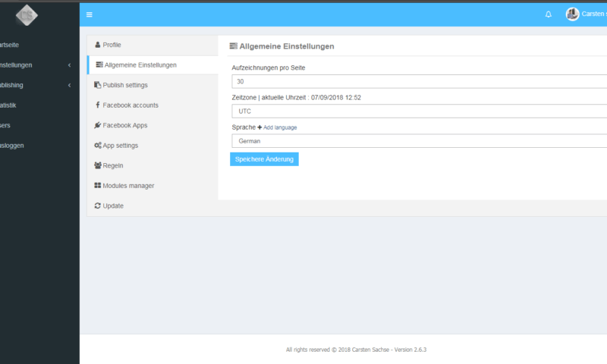The height and width of the screenshot is (364, 607).
Task: Click the Allgemeine Einstellungen page heading
Action: [x=287, y=46]
